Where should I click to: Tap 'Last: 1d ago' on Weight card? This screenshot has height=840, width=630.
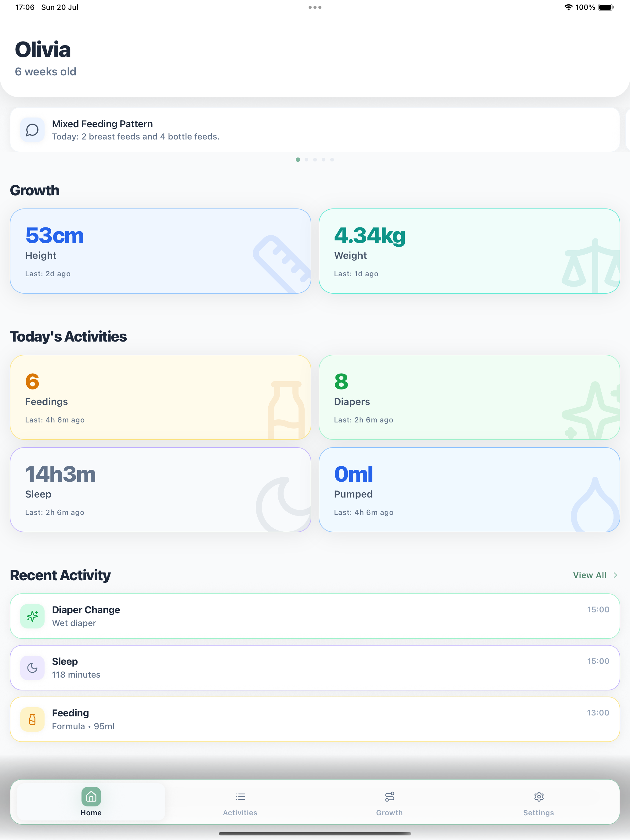pos(356,274)
